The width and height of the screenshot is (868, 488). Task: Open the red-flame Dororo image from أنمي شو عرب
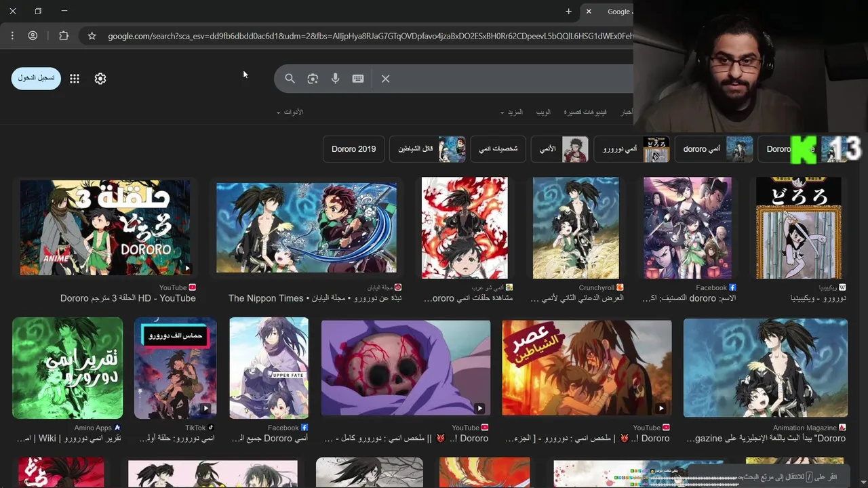click(x=465, y=228)
